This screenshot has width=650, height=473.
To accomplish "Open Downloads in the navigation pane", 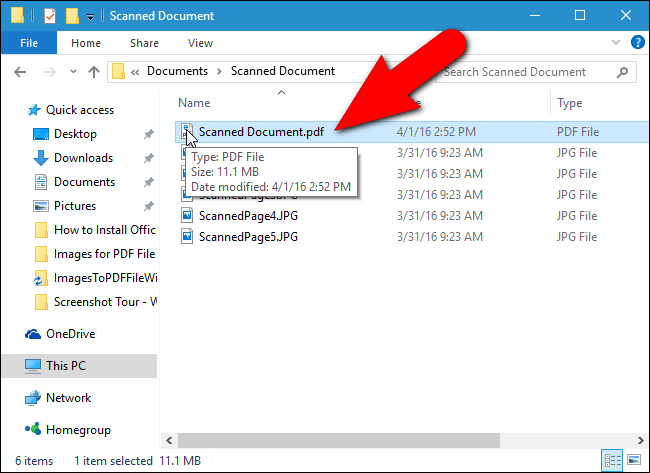I will [x=83, y=158].
